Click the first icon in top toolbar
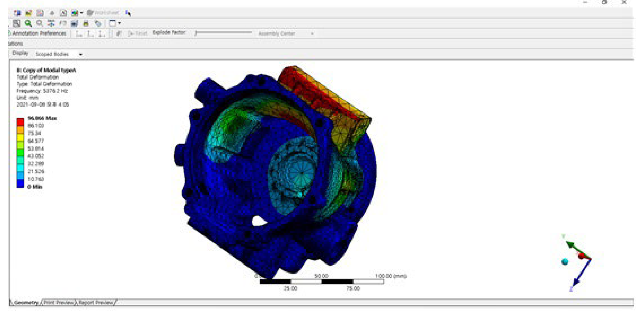Viewport: 644px width, 313px height. [x=17, y=13]
